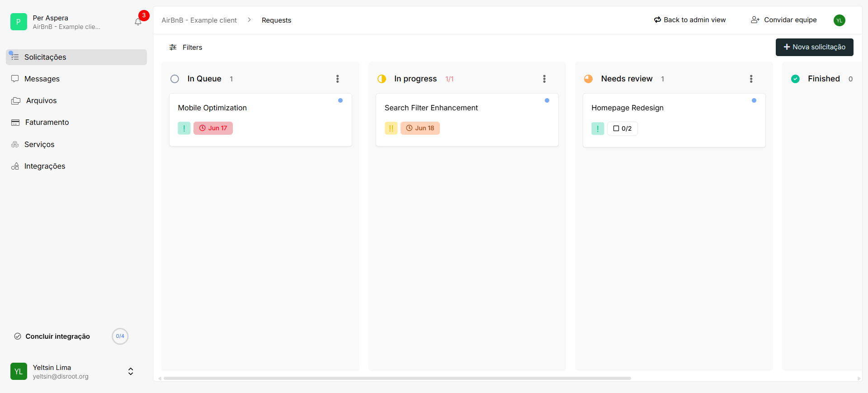Click the AirBnB - Example client breadcrumb
868x393 pixels.
(199, 20)
